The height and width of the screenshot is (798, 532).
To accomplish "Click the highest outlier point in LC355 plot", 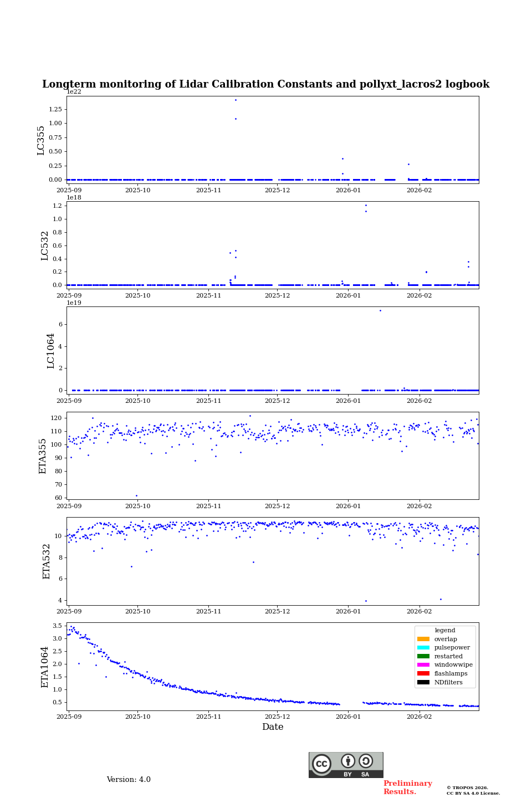I will 236,100.
